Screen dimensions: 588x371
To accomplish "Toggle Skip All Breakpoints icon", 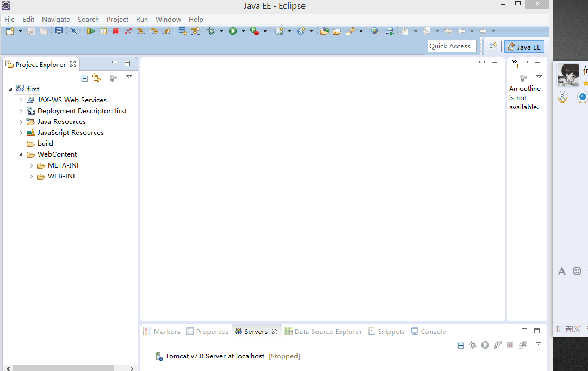I will [74, 31].
